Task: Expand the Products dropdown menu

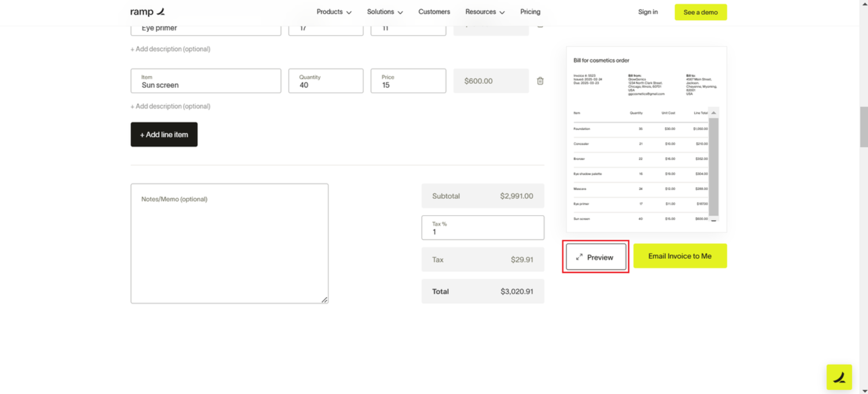Action: (x=333, y=12)
